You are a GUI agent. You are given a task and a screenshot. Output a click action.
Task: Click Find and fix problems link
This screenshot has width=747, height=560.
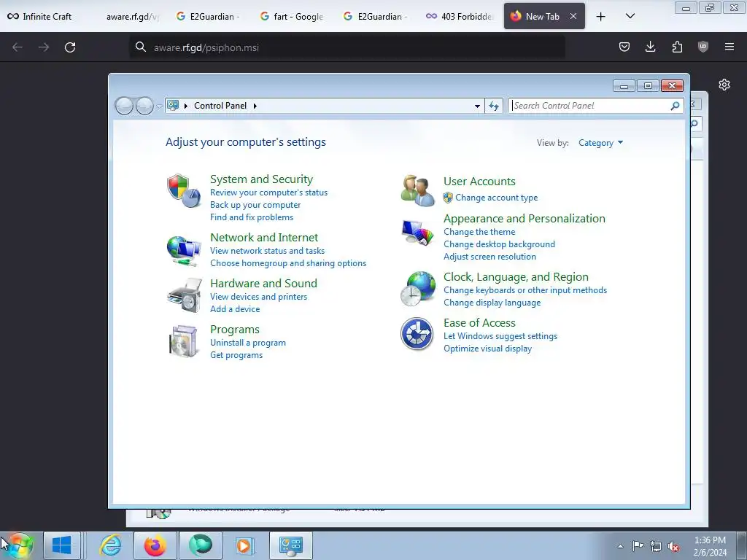pos(252,217)
